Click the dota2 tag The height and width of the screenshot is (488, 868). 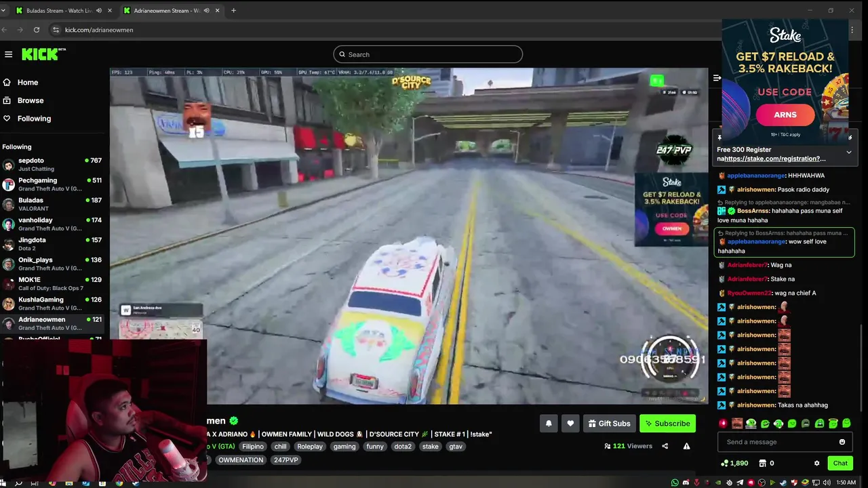(403, 447)
